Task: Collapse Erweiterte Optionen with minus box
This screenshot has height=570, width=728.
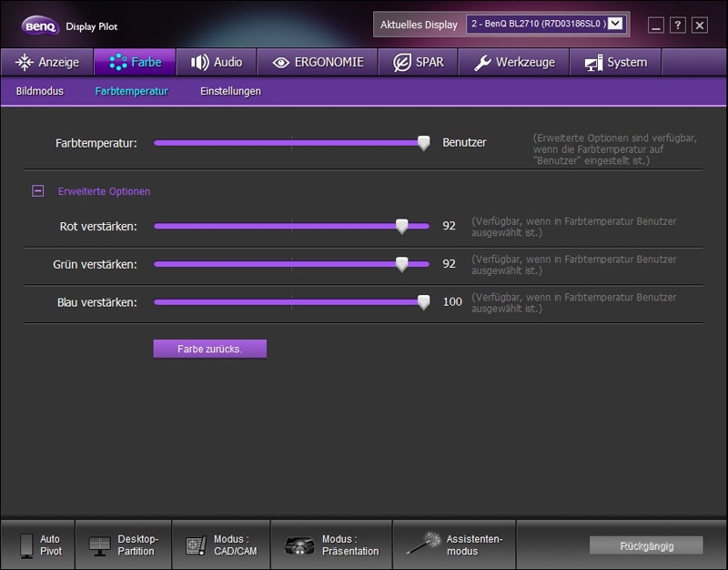Action: pyautogui.click(x=37, y=190)
